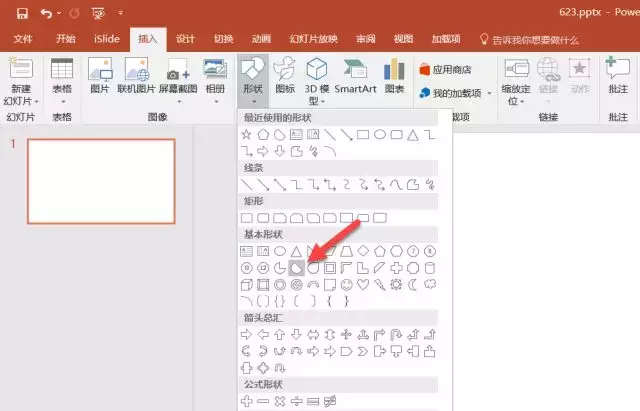Screen dimensions: 640x411
Task: Click the 新建幻灯片 icon
Action: (21, 68)
